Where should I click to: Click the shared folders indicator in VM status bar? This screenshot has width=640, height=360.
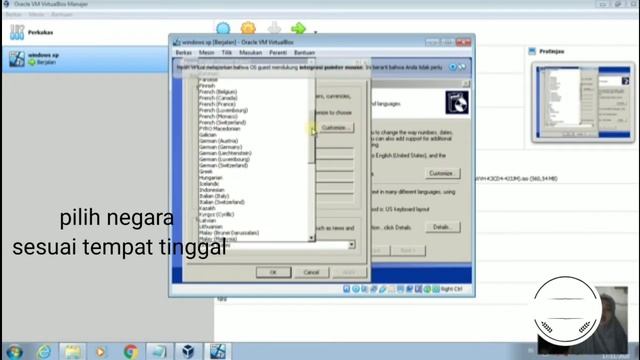(391, 289)
